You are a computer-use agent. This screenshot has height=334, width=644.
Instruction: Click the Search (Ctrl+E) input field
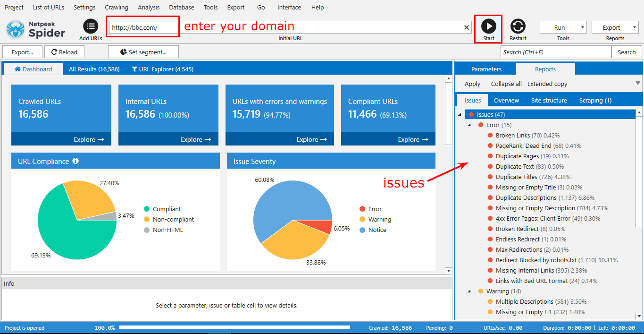tap(556, 52)
